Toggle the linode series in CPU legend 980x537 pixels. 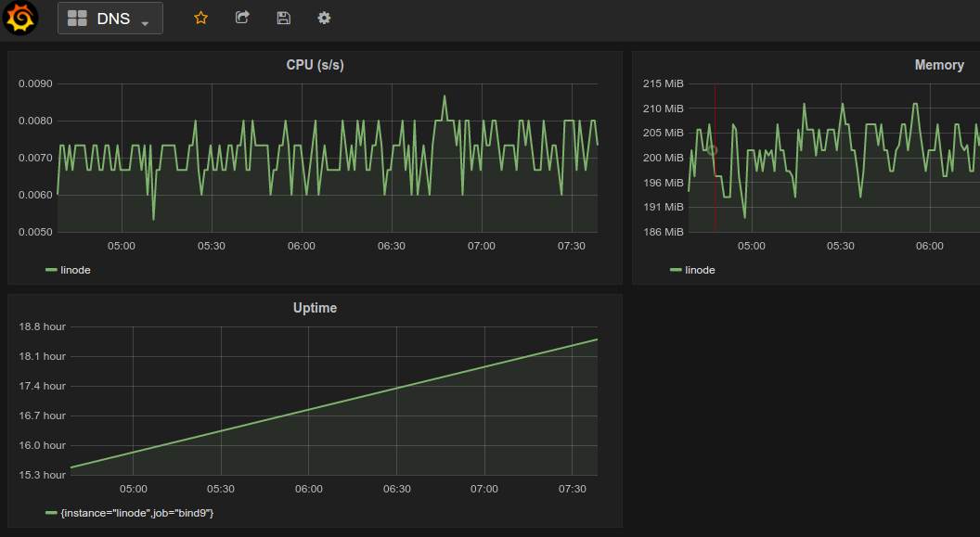(x=75, y=270)
